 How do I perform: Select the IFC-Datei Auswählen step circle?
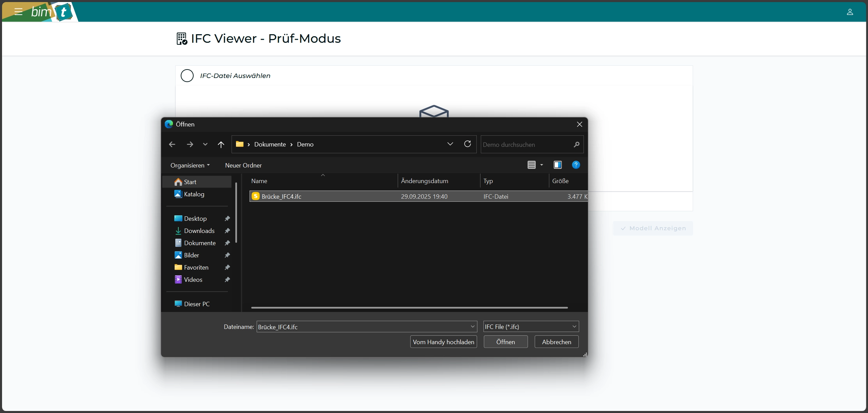tap(187, 76)
